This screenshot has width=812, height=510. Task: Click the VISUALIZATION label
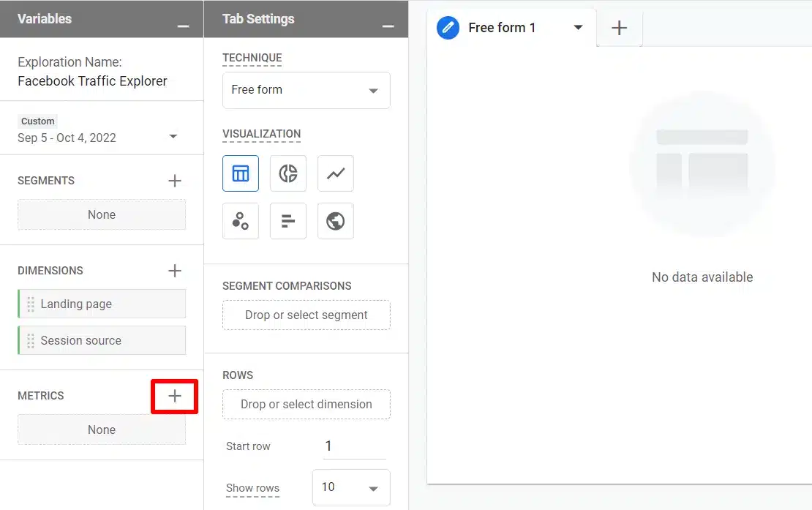(261, 134)
